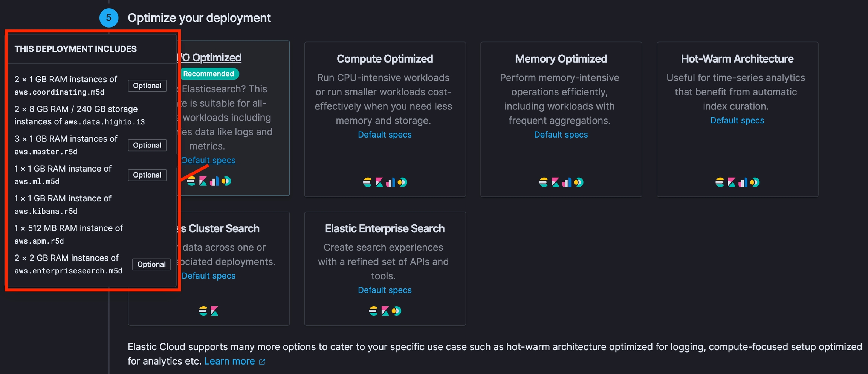Click Enterprise Search icon in Hot-Warm Architecture card
868x374 pixels.
(x=755, y=182)
